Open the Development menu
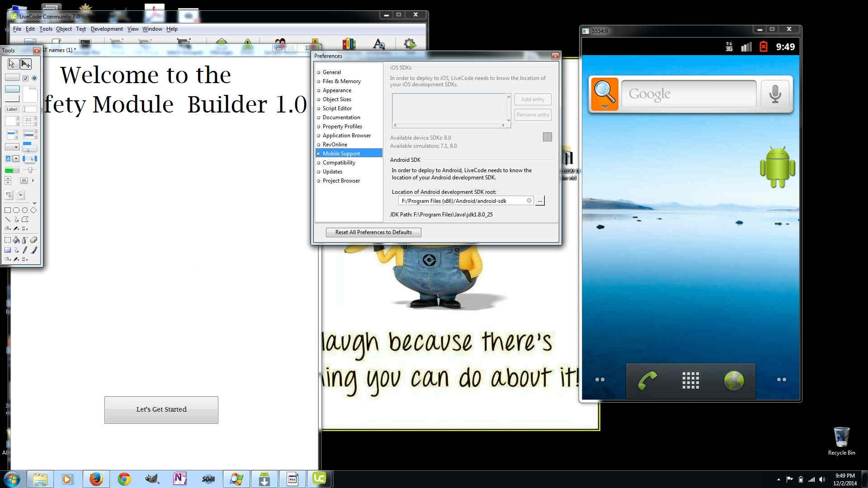 point(106,29)
